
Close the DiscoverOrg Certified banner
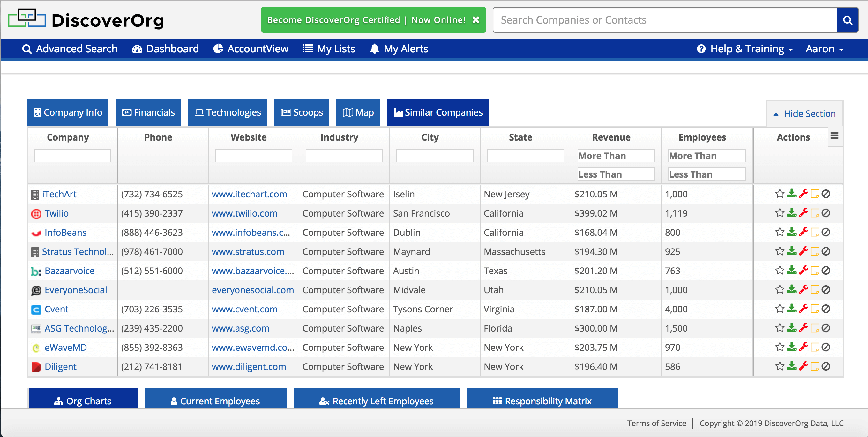pyautogui.click(x=476, y=20)
